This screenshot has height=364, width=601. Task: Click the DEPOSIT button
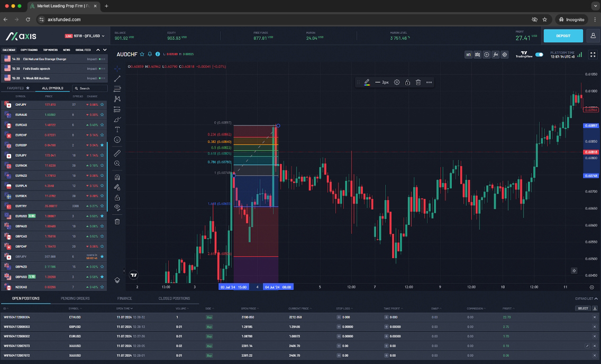(x=562, y=35)
